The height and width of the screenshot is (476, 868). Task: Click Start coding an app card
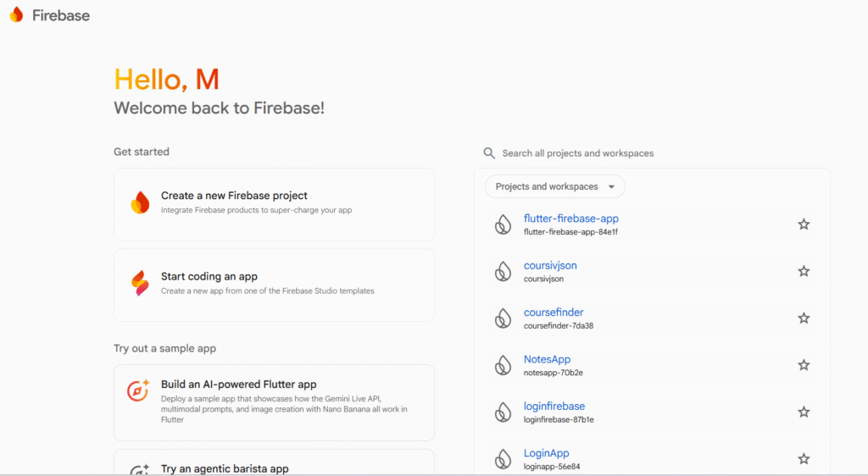pos(274,284)
